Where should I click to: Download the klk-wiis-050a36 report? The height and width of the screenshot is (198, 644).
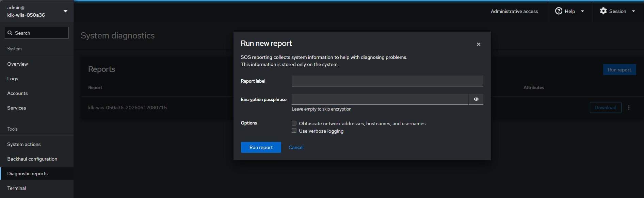click(x=605, y=108)
